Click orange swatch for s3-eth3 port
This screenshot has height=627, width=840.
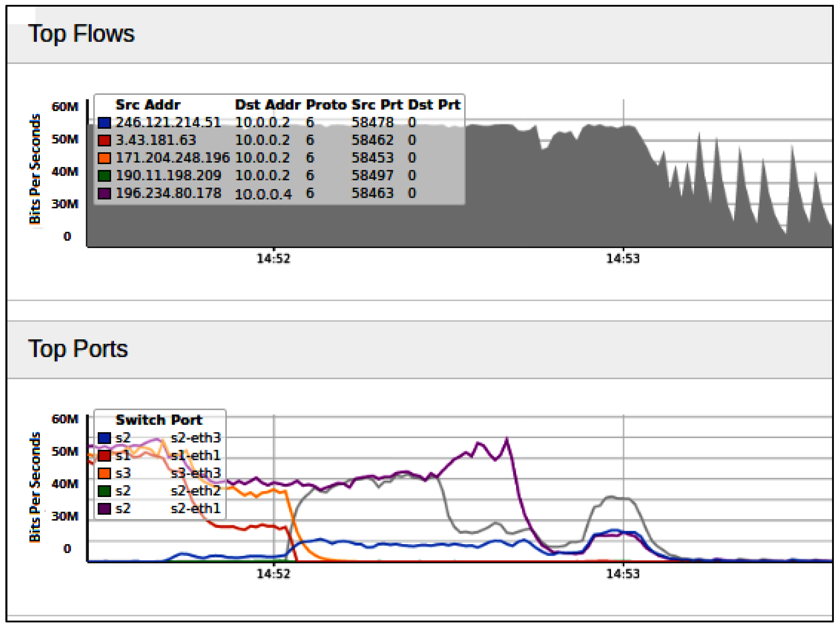[x=104, y=473]
